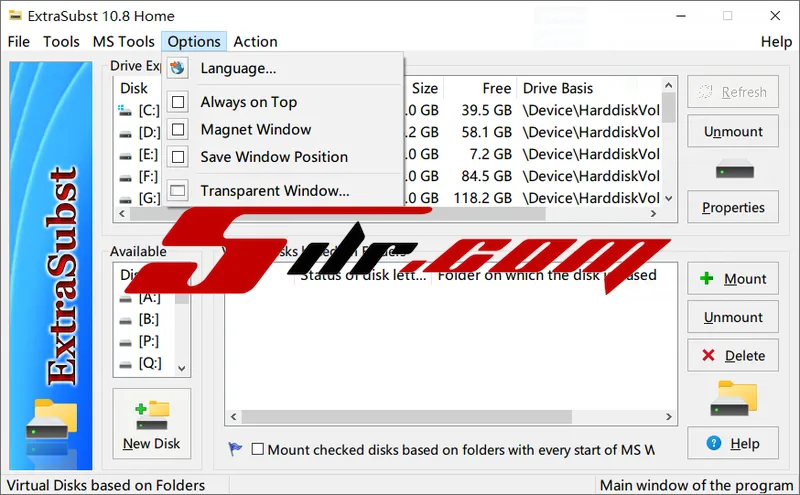Click the Properties button

(733, 207)
